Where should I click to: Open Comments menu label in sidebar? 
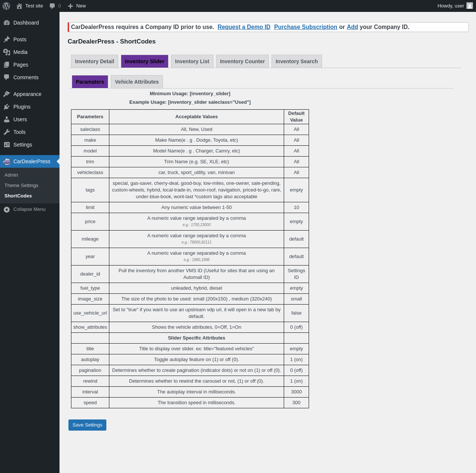[26, 77]
